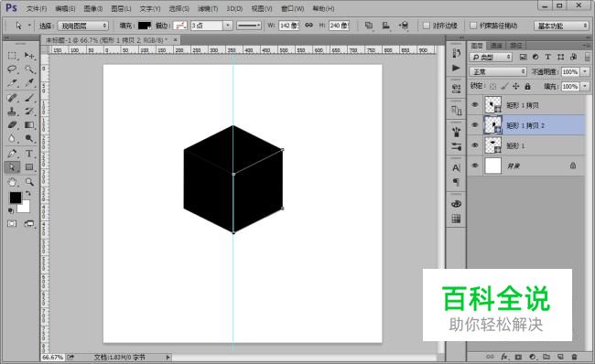Select the Clone Stamp tool
This screenshot has height=364, width=595.
point(12,112)
